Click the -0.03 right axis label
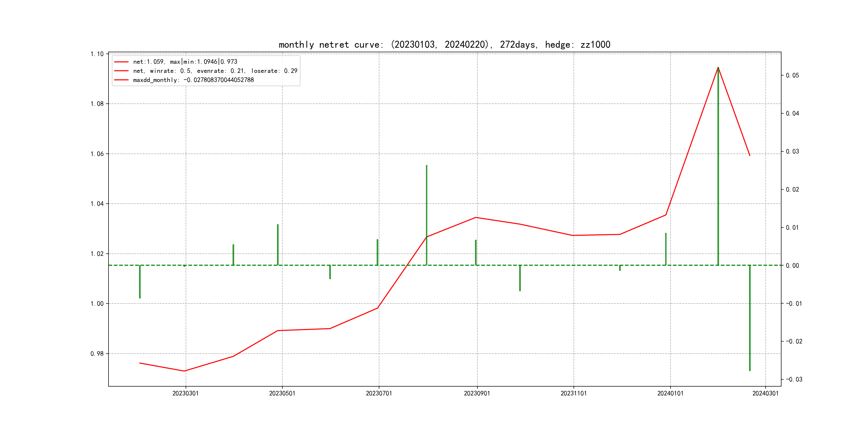The width and height of the screenshot is (868, 434). point(794,379)
